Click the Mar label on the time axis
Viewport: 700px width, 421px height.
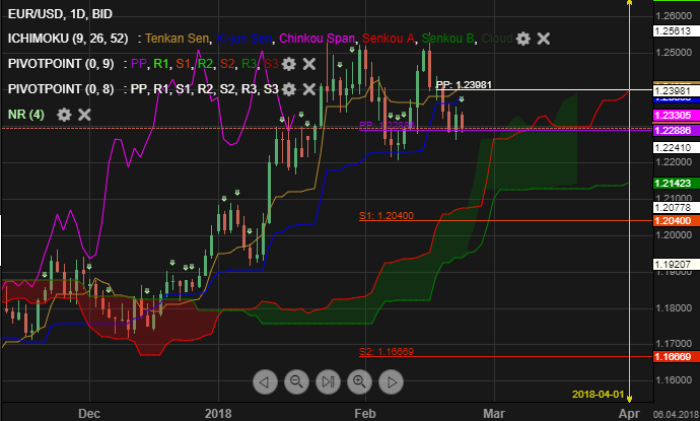pyautogui.click(x=494, y=413)
